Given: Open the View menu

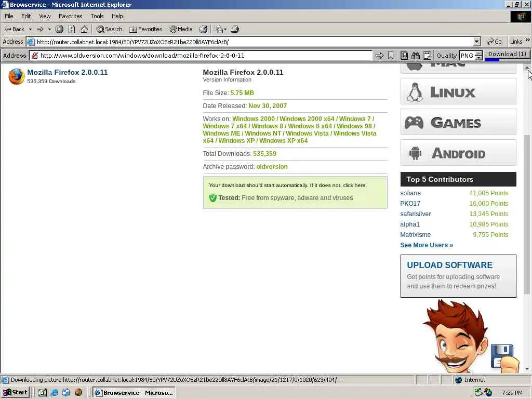Looking at the screenshot, I should pos(45,16).
